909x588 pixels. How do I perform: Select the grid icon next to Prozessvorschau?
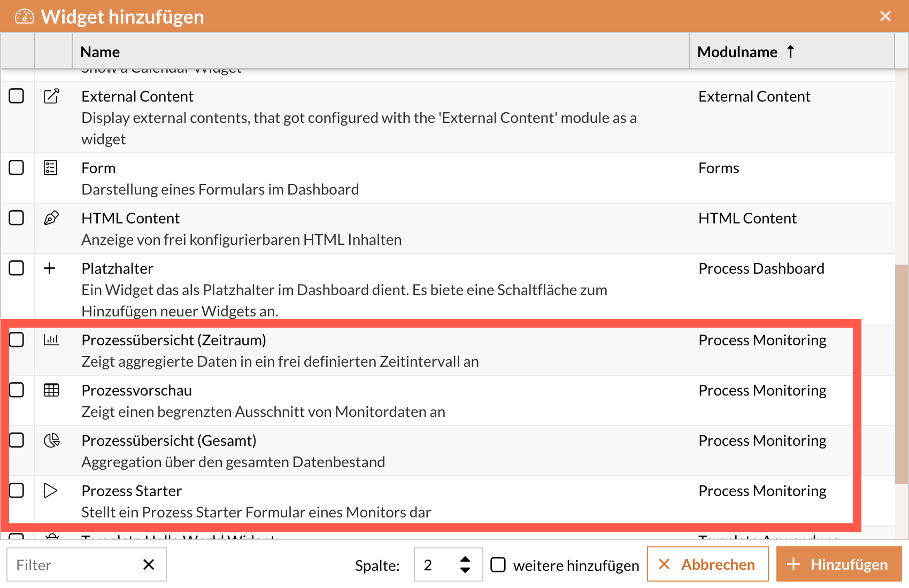pos(51,390)
